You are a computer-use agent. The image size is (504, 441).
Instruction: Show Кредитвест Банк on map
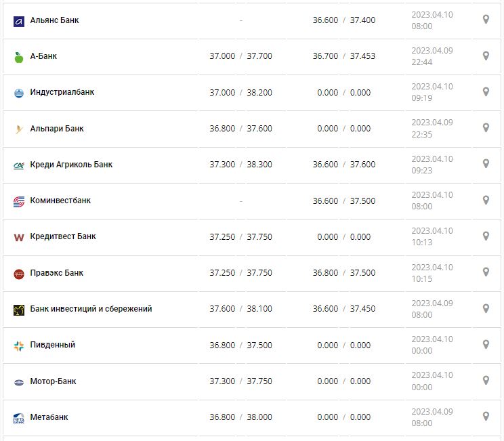pyautogui.click(x=486, y=236)
